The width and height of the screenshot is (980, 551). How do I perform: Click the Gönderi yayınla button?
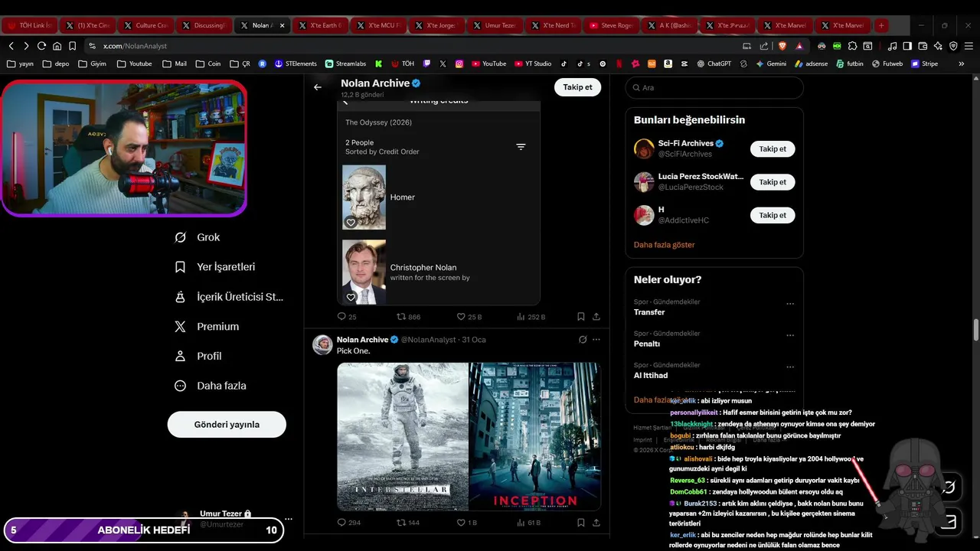click(x=227, y=425)
